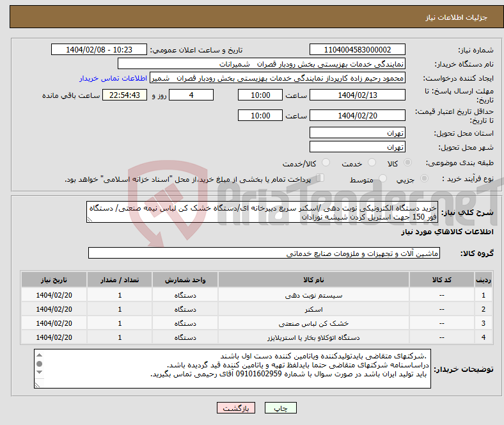Click the scroll down arrow in buyer notes
This screenshot has width=504, height=425.
click(40, 373)
